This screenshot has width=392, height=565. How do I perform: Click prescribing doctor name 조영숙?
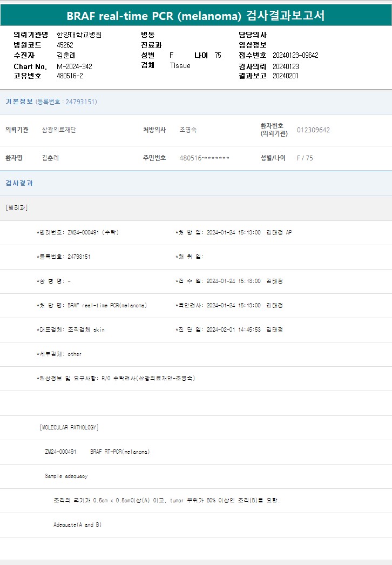coord(188,130)
